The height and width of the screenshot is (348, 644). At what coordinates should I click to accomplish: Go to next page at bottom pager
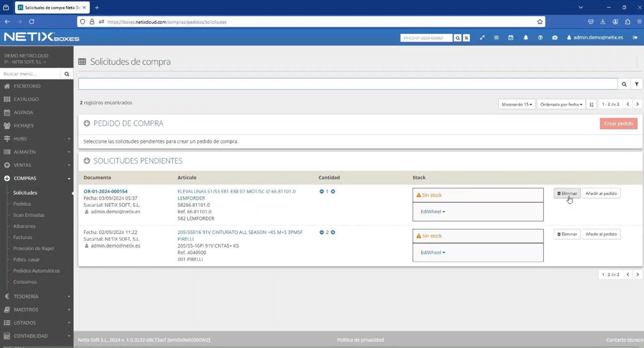pos(638,275)
